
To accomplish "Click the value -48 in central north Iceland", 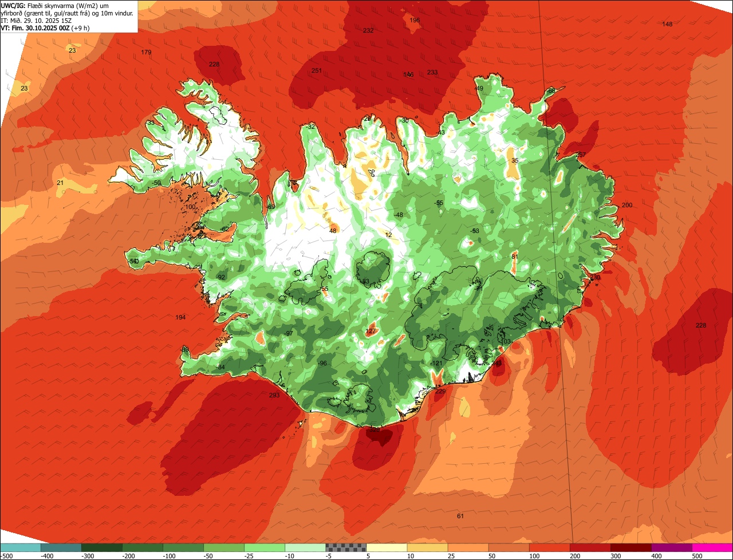I will coord(399,215).
